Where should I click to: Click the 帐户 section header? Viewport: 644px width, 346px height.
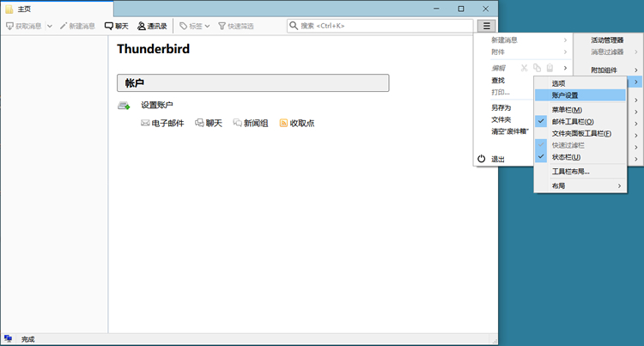tap(253, 83)
